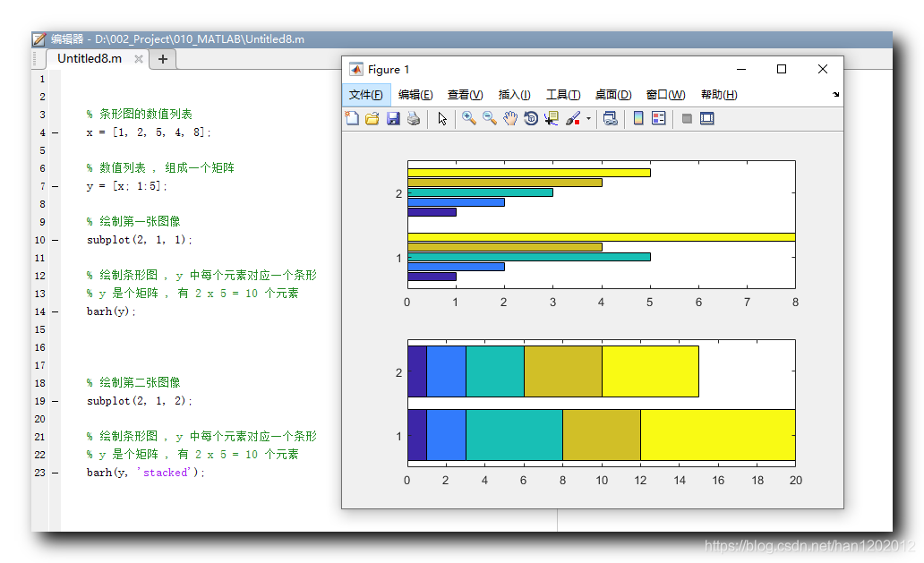Select the Zoom Out tool
Screen dimensions: 924x563
pyautogui.click(x=489, y=117)
